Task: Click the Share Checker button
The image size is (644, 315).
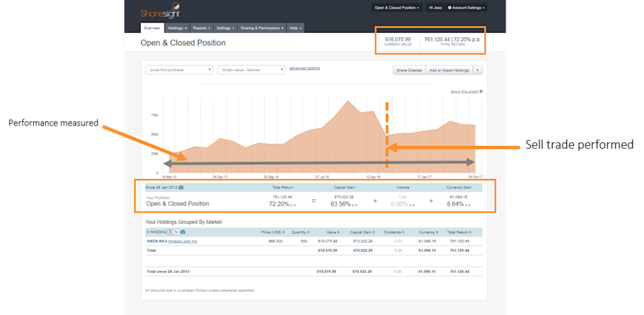Action: pos(409,70)
